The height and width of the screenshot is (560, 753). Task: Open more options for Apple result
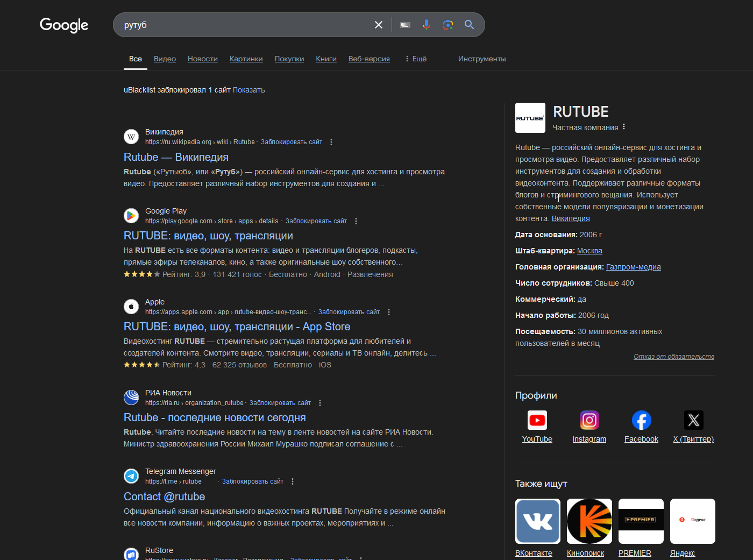[x=389, y=312]
